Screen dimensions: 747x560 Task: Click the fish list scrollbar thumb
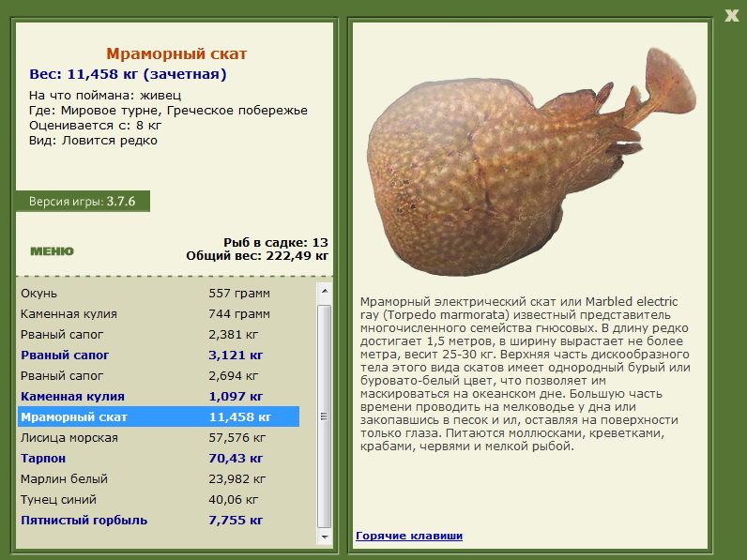point(325,416)
